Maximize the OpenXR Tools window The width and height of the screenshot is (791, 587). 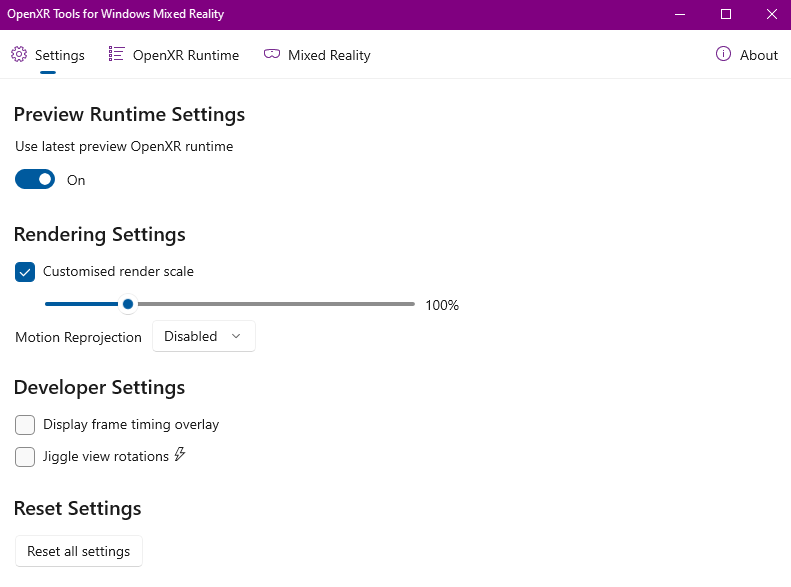point(726,14)
